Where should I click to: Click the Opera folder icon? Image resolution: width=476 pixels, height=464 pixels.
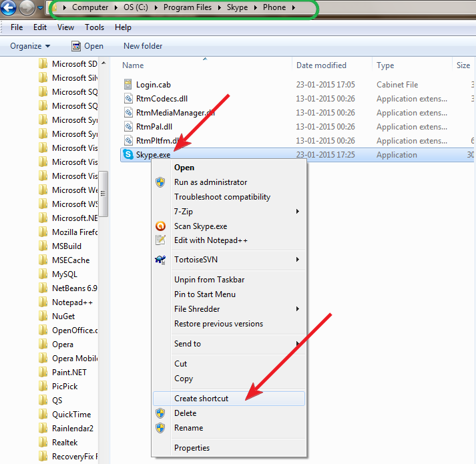(43, 344)
